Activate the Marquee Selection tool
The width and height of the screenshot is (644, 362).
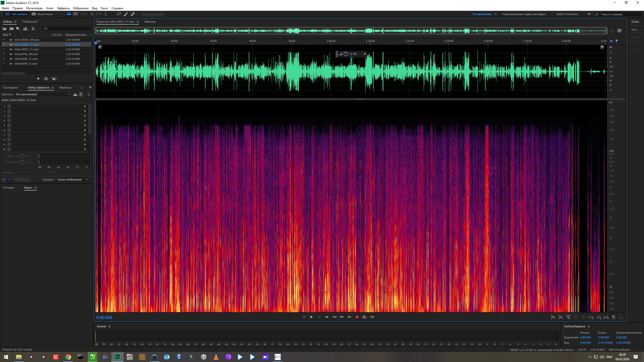click(113, 14)
